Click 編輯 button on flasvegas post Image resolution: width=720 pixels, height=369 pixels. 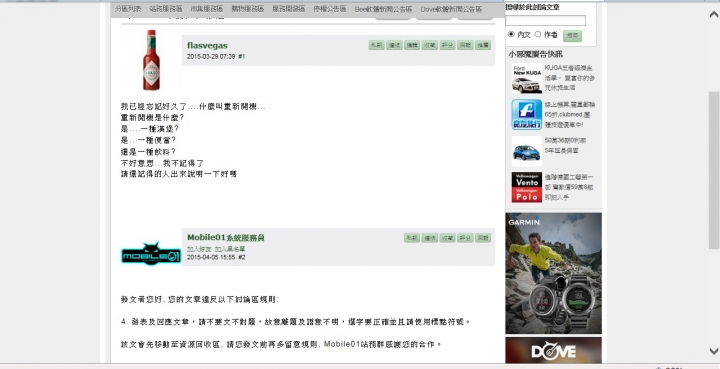[412, 45]
